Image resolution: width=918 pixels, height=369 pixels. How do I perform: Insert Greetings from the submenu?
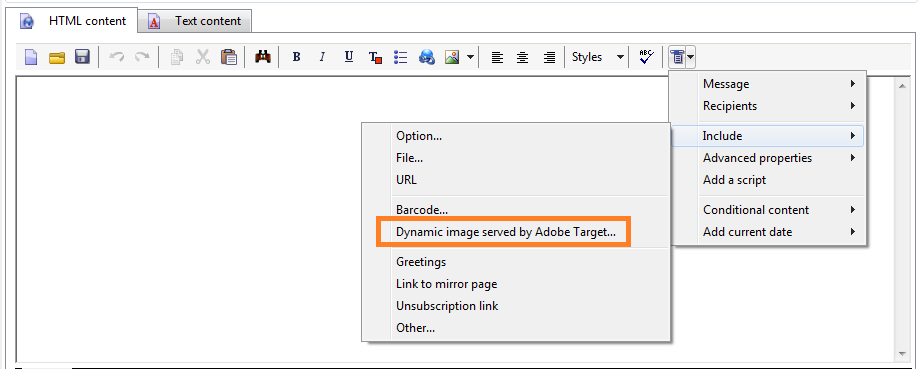click(516, 262)
